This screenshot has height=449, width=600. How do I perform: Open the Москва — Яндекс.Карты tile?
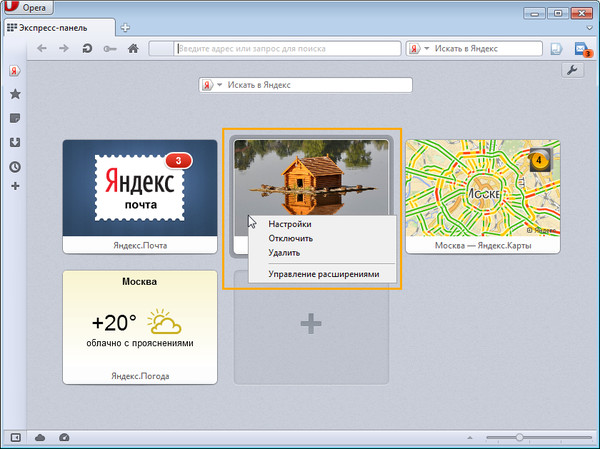(483, 196)
